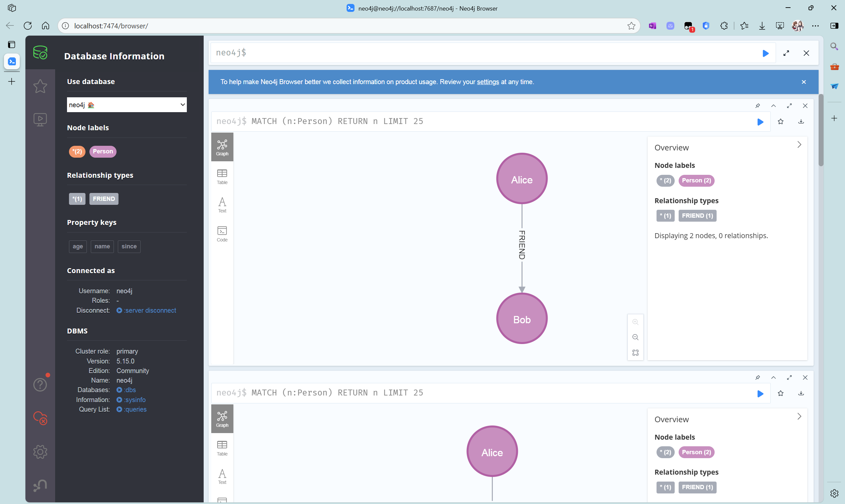Click Person (2) in the first Overview panel
Screen dimensions: 845x504
point(696,181)
